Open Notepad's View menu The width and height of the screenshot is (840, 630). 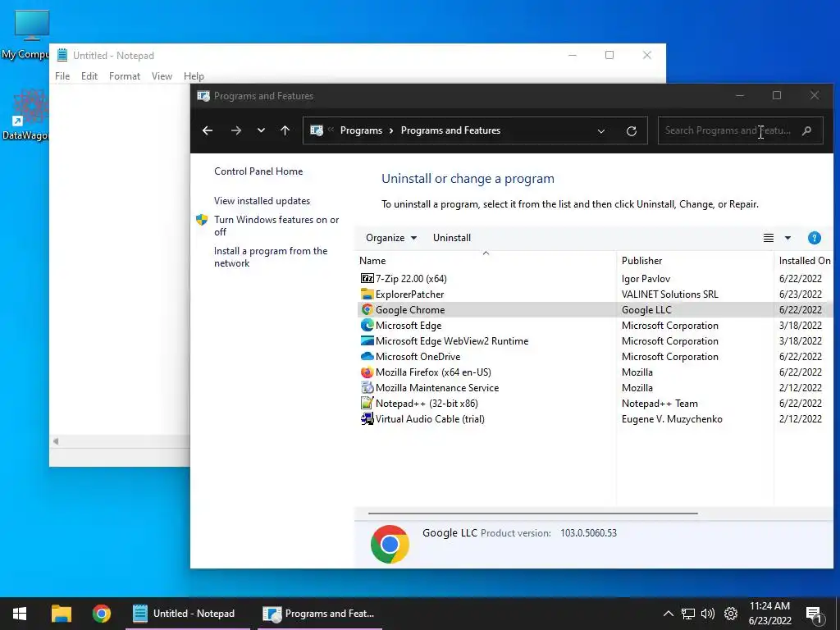pyautogui.click(x=162, y=76)
